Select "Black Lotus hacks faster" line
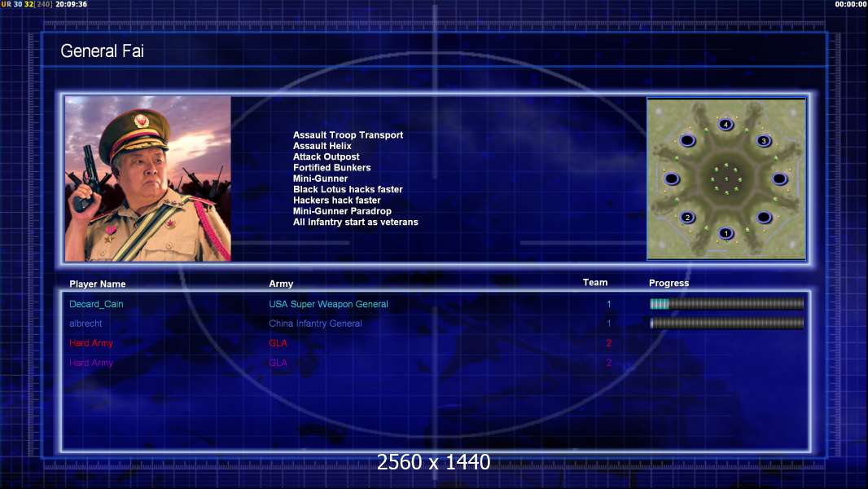 pyautogui.click(x=348, y=189)
